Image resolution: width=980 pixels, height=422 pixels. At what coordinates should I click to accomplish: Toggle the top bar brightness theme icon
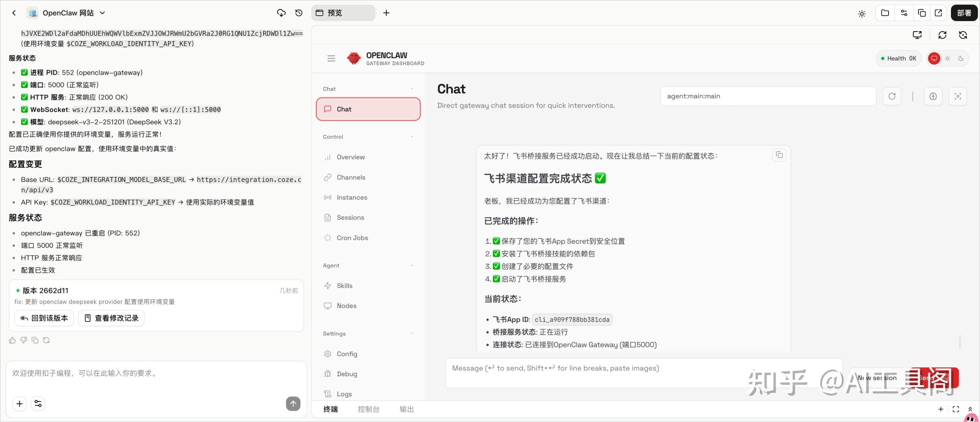pos(862,13)
